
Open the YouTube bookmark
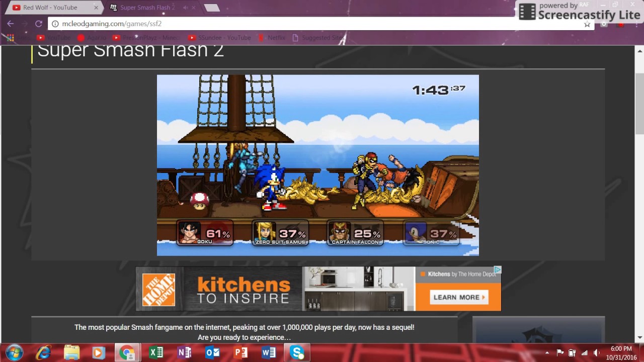pos(54,38)
